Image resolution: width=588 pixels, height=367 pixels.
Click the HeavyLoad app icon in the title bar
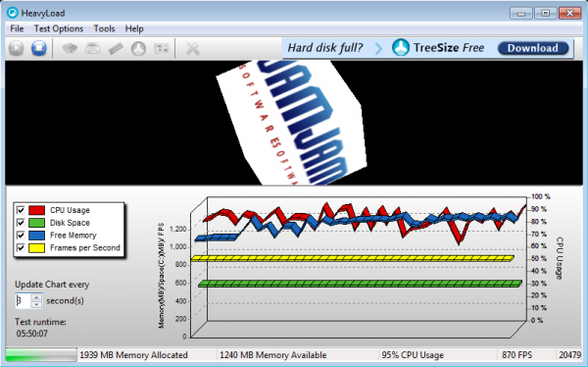coord(13,13)
